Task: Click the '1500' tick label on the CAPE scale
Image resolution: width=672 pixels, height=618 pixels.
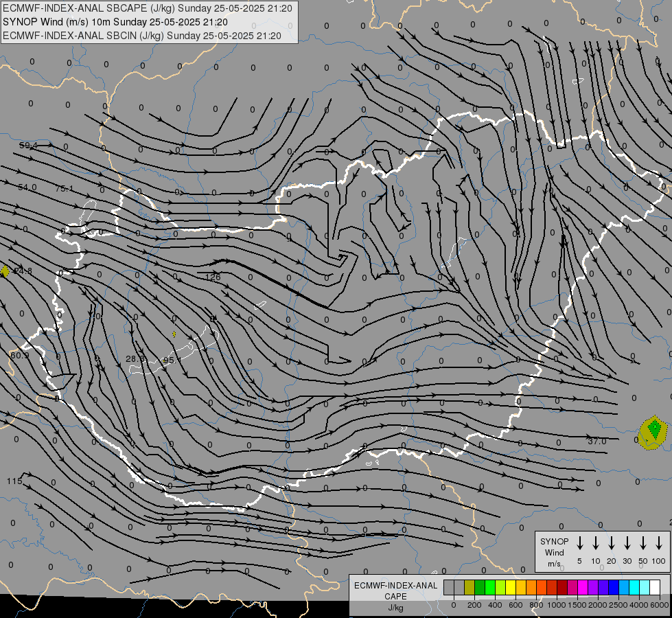Action: (577, 605)
